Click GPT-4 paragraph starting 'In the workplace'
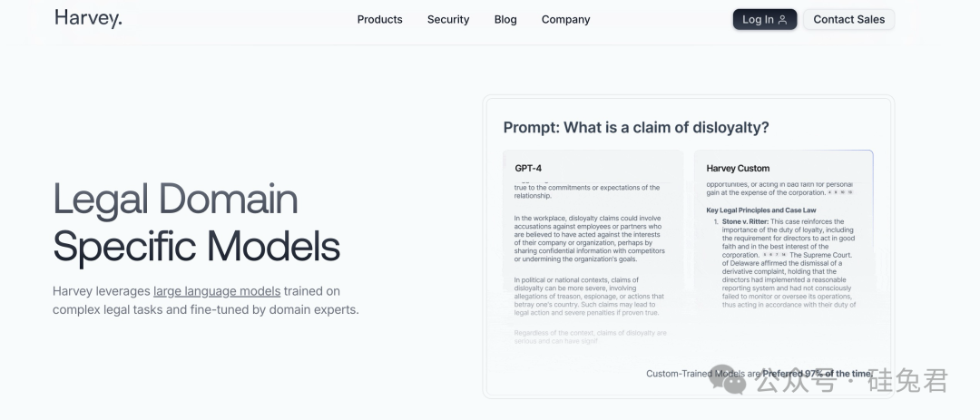The image size is (980, 420). (588, 239)
